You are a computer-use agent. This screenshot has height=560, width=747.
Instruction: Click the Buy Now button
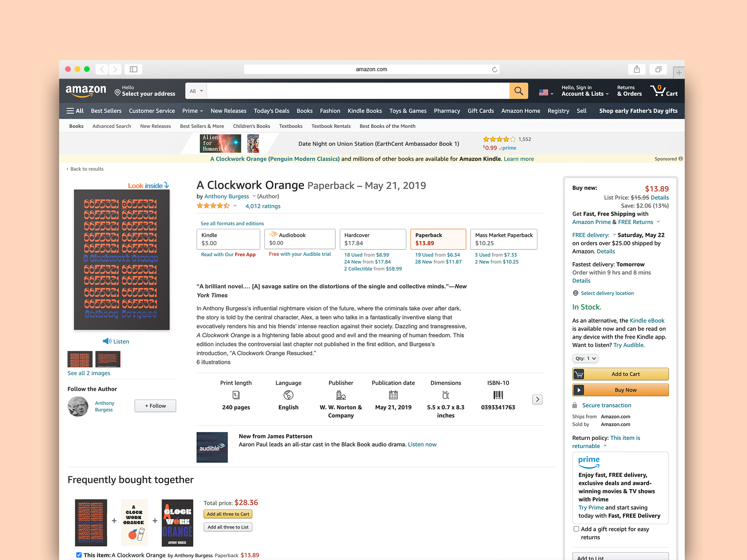[x=621, y=390]
